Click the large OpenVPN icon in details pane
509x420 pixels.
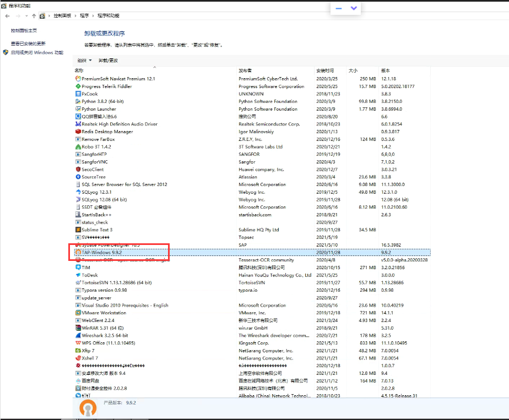pos(88,408)
